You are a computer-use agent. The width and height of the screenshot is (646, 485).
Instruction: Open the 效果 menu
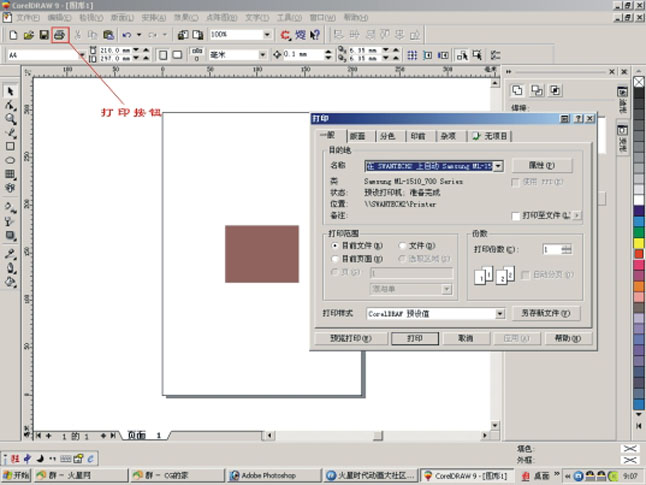[x=185, y=18]
